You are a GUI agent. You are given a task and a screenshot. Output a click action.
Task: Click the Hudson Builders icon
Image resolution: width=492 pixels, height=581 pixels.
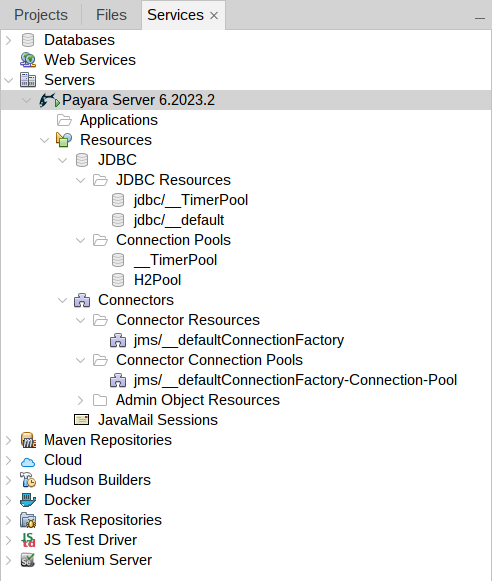[x=28, y=480]
